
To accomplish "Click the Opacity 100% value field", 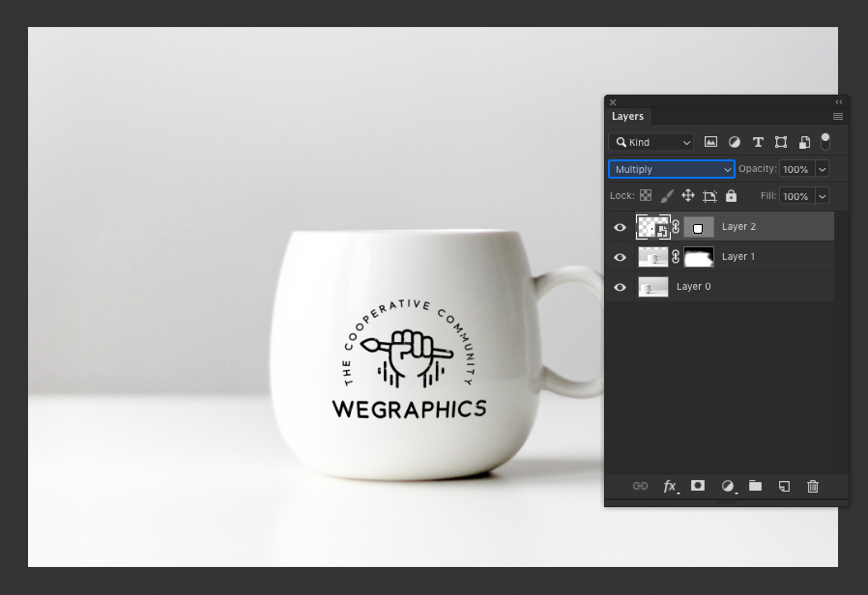I will 796,169.
